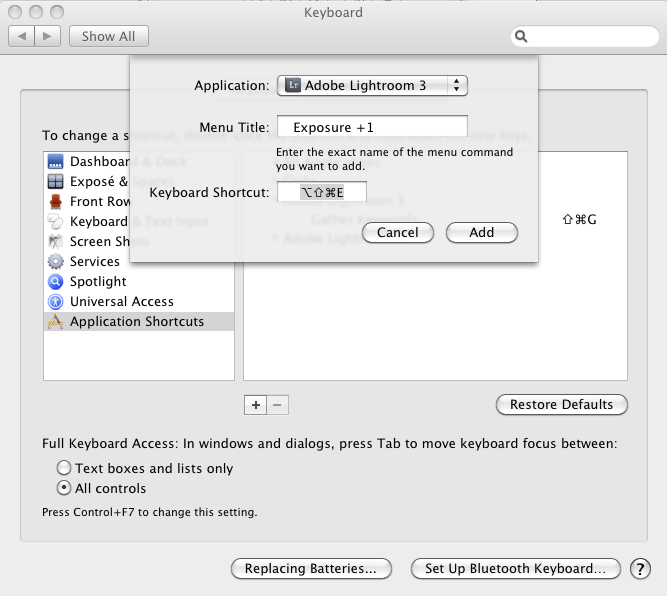Open Set Up Bluetooth Keyboard
667x596 pixels.
[x=514, y=569]
